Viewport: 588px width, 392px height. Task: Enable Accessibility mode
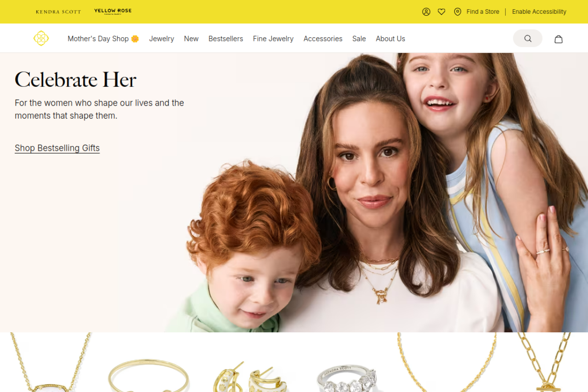[539, 12]
